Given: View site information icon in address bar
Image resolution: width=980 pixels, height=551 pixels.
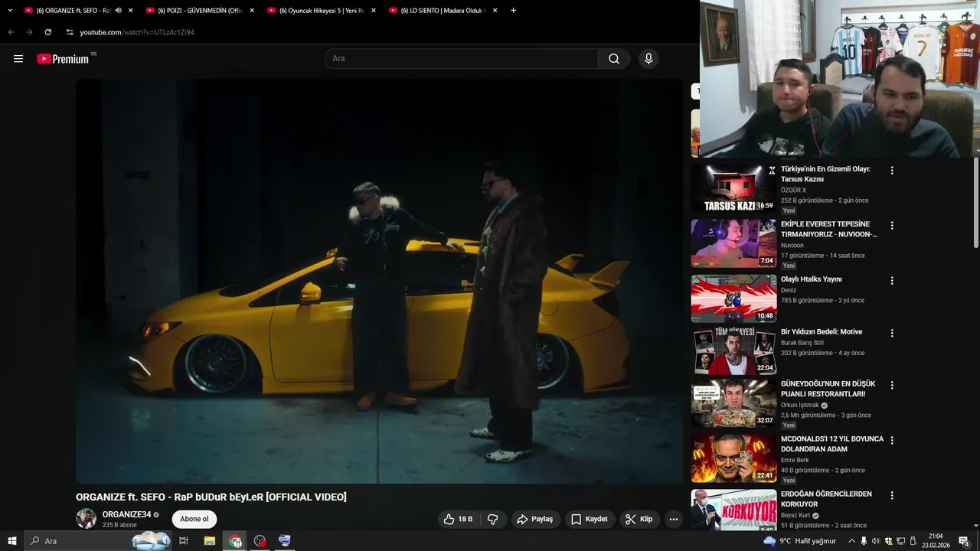Looking at the screenshot, I should click(70, 32).
